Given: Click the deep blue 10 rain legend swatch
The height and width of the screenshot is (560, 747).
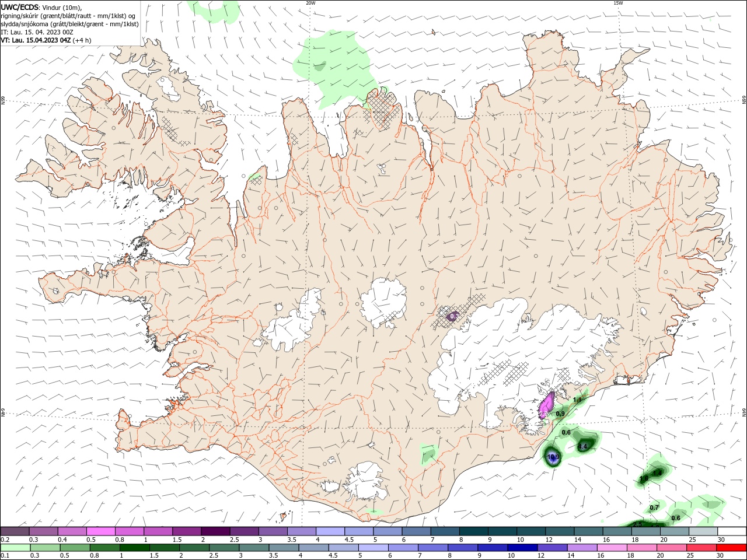Looking at the screenshot, I should point(522,547).
